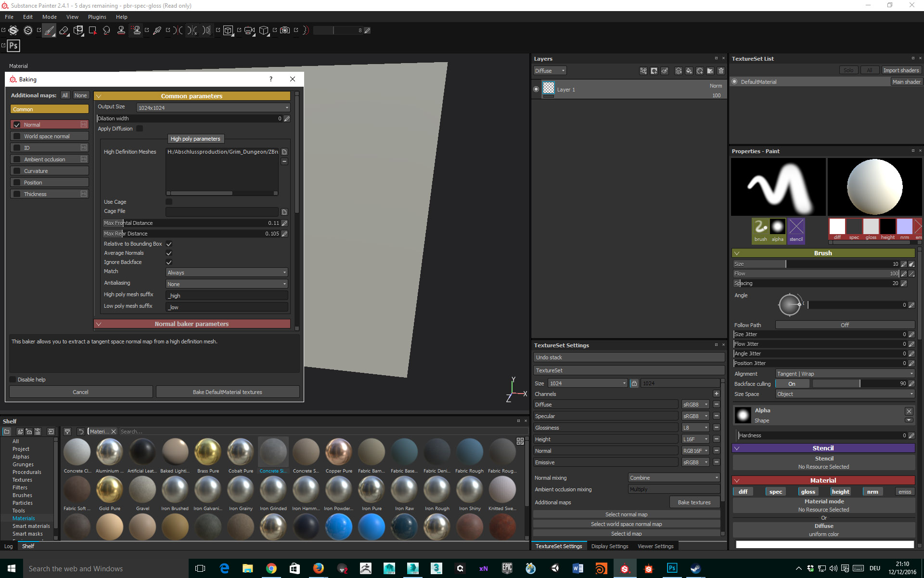Viewport: 924px width, 578px height.
Task: Add a new fill layer
Action: click(x=689, y=71)
